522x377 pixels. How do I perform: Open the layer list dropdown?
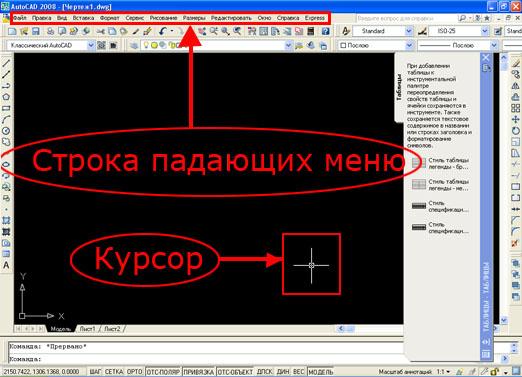[x=288, y=45]
